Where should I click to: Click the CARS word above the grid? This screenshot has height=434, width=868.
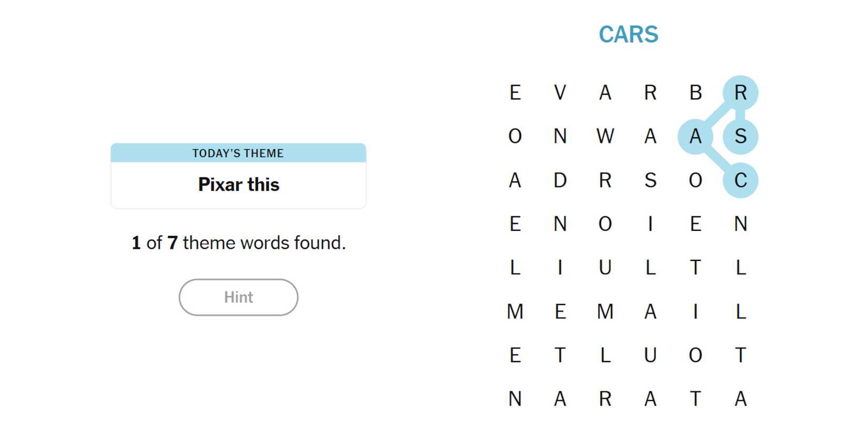[x=628, y=35]
